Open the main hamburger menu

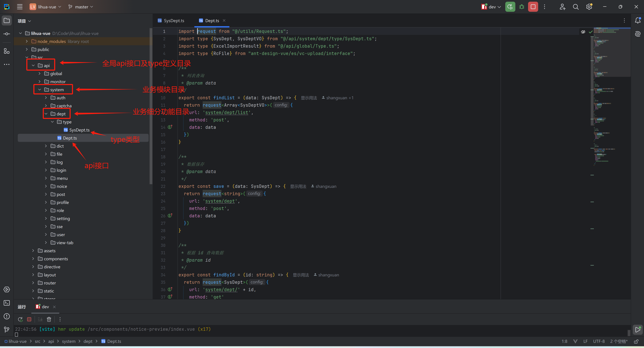pos(20,7)
